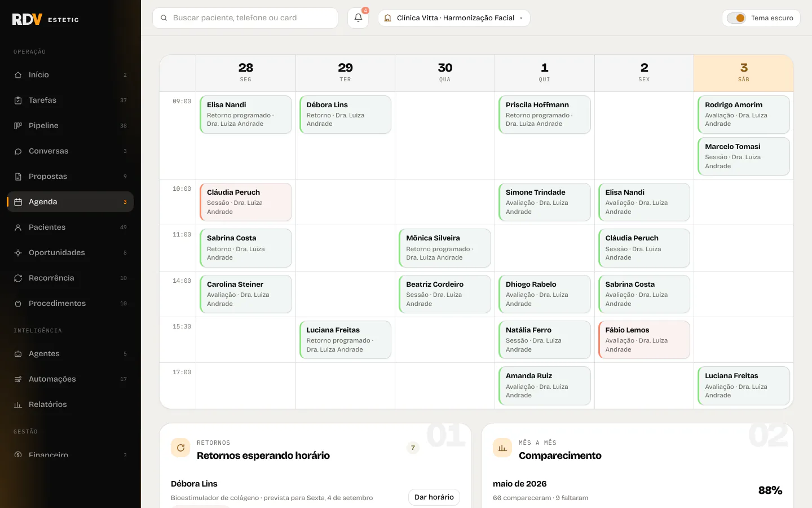812x508 pixels.
Task: Open notifications with the bell icon
Action: [x=358, y=18]
